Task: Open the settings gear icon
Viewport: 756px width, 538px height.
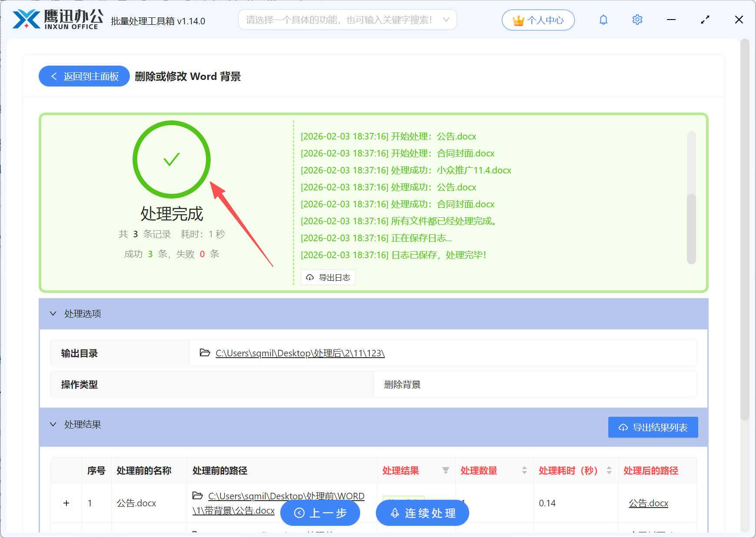Action: [637, 20]
